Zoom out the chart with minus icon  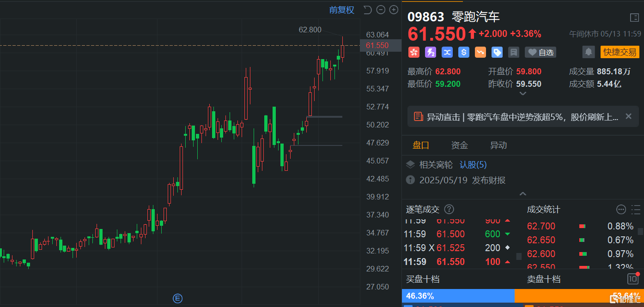(381, 10)
